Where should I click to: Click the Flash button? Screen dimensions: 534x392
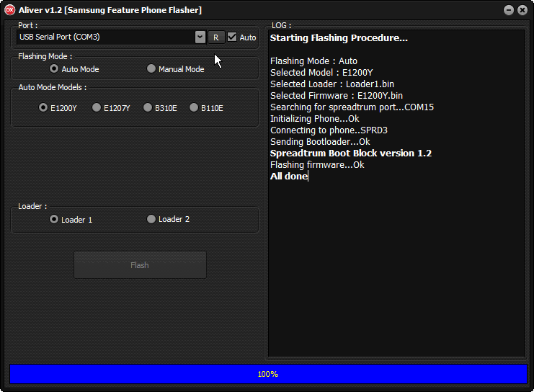[x=140, y=265]
